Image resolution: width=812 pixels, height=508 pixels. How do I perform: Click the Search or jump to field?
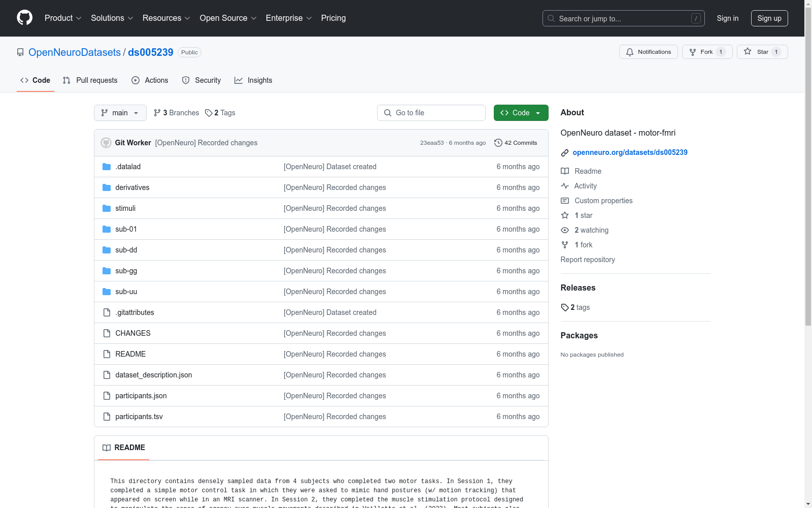pos(624,18)
